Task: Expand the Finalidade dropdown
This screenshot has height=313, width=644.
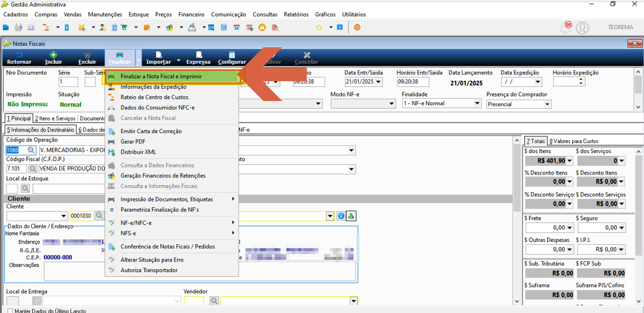Action: 476,104
